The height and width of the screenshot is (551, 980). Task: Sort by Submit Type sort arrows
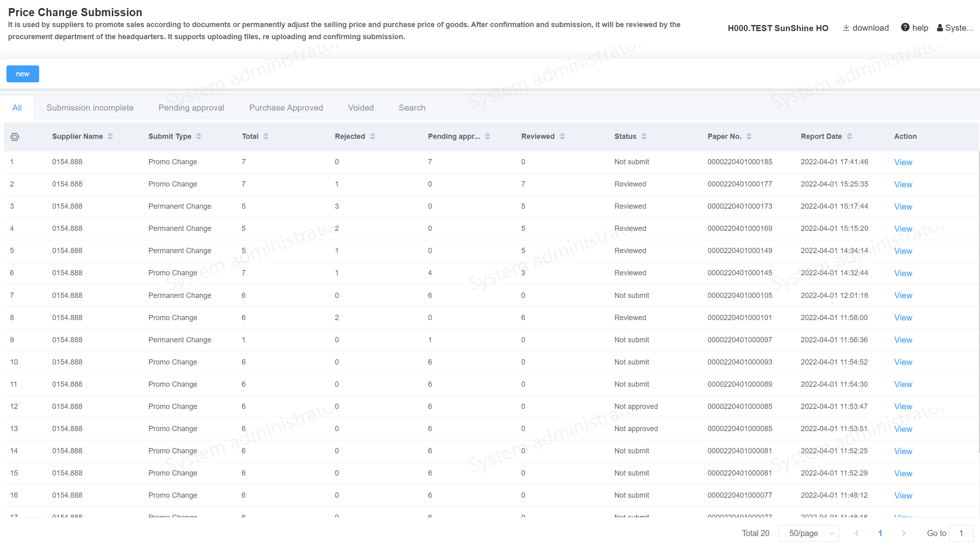click(x=199, y=136)
